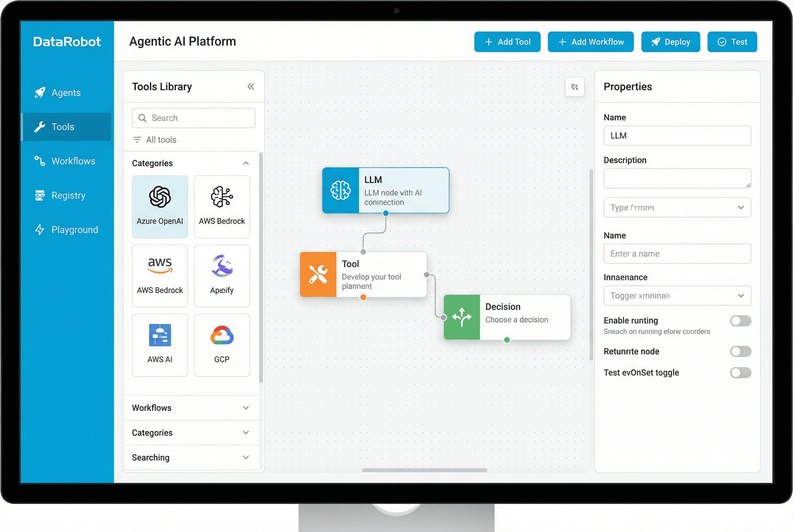Viewport: 793px width, 532px height.
Task: Enable the Enable runting toggle
Action: [x=740, y=321]
